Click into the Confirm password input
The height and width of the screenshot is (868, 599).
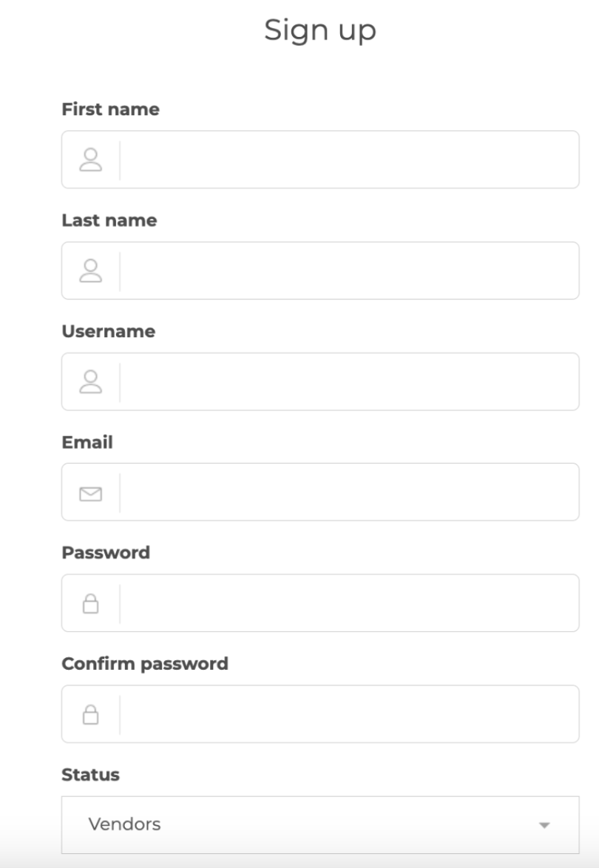tap(320, 714)
